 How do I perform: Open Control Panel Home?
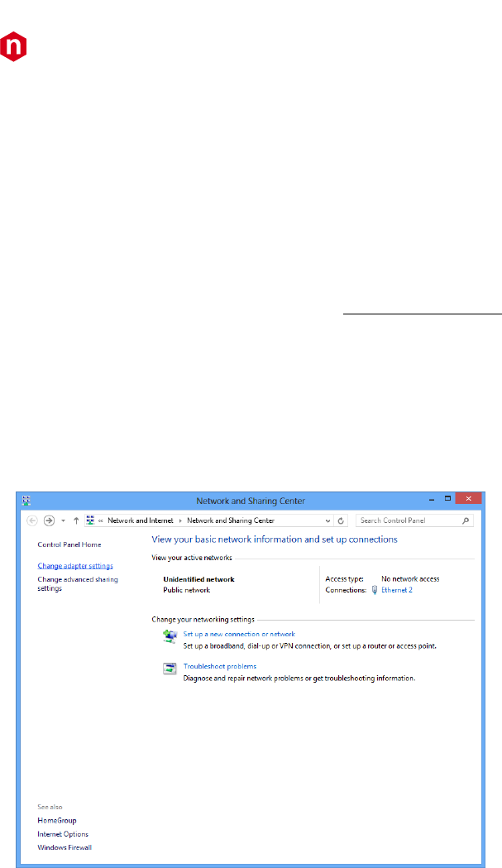point(69,544)
